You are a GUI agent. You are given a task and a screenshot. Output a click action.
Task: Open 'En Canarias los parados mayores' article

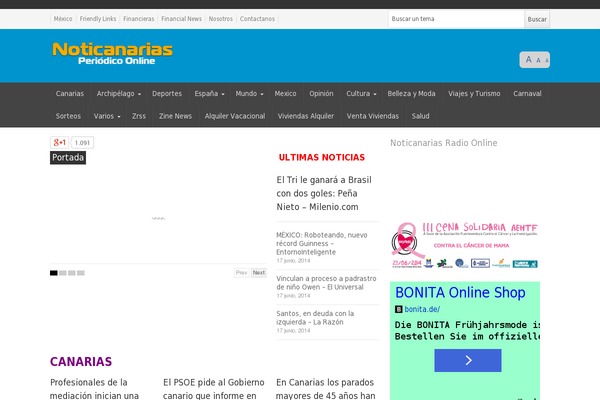click(x=326, y=389)
